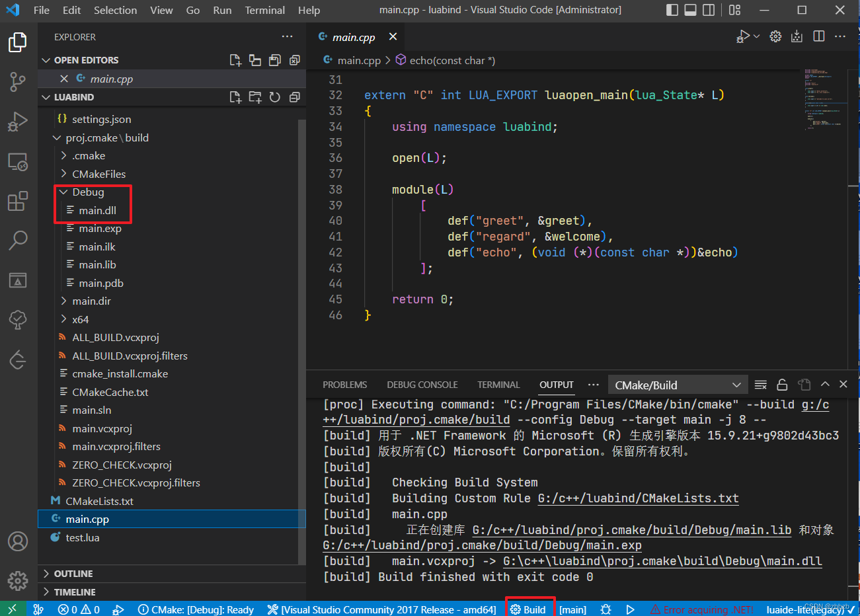Click the Build button in the status bar
Screen dimensions: 860x616
click(530, 609)
